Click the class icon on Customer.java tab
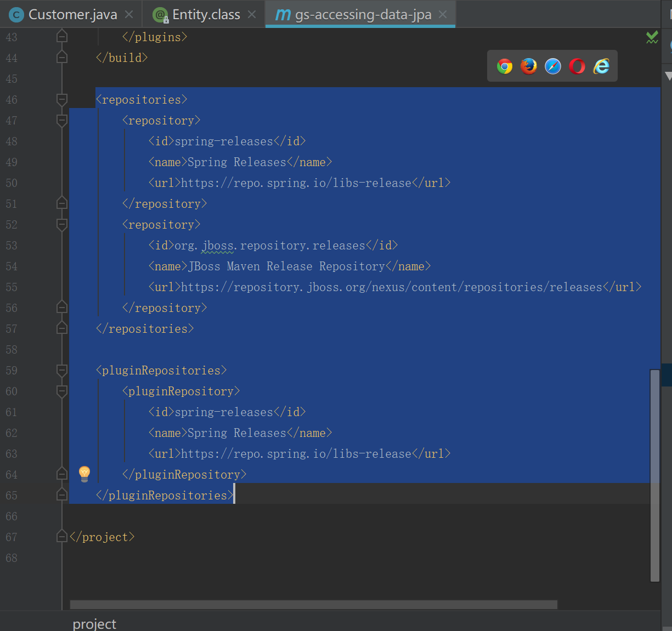The image size is (672, 631). tap(16, 14)
